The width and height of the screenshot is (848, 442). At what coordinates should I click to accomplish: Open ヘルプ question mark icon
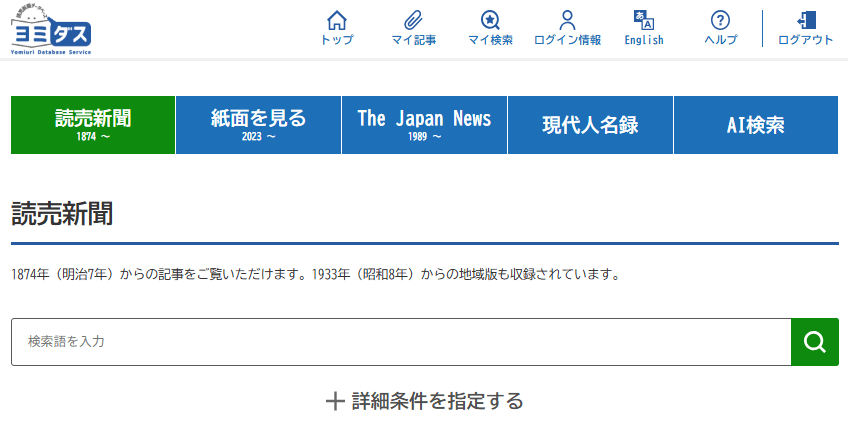[720, 21]
